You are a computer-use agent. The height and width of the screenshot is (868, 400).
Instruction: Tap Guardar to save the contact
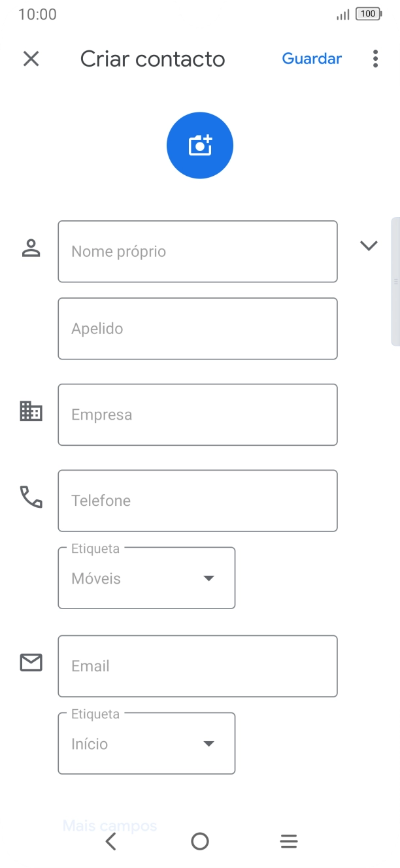(x=312, y=59)
